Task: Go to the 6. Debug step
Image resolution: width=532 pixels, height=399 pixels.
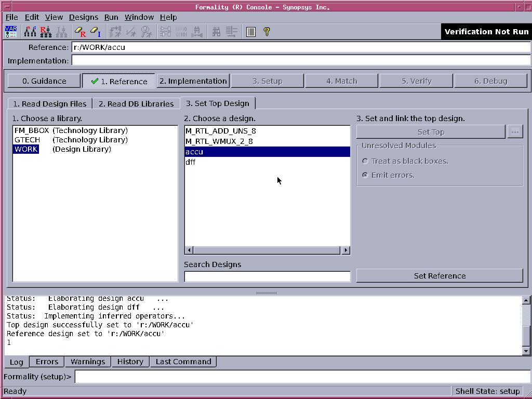Action: (x=490, y=81)
